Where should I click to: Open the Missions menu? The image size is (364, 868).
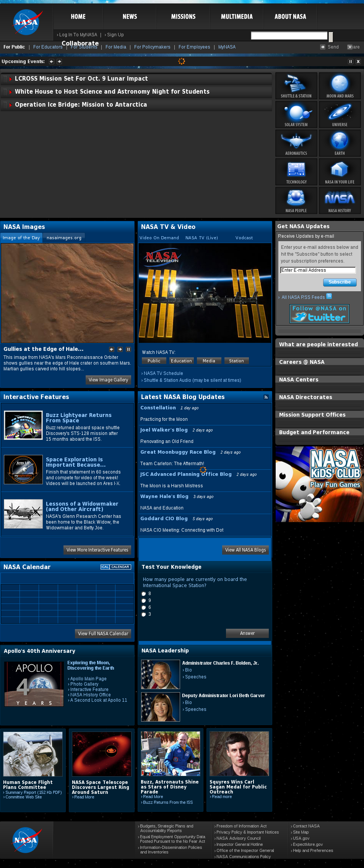183,17
